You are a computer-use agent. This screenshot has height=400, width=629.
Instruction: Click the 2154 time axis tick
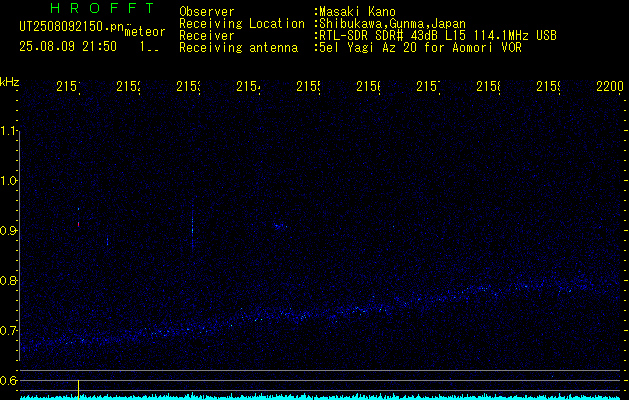coord(248,86)
